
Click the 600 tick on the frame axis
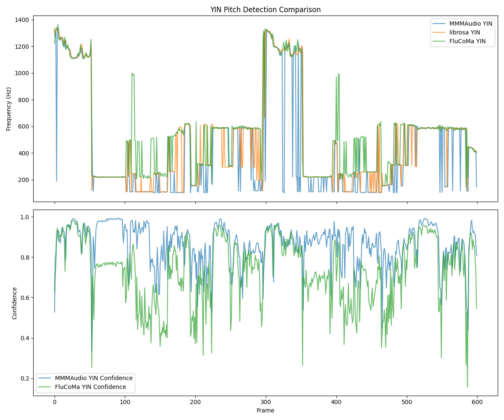(x=478, y=402)
